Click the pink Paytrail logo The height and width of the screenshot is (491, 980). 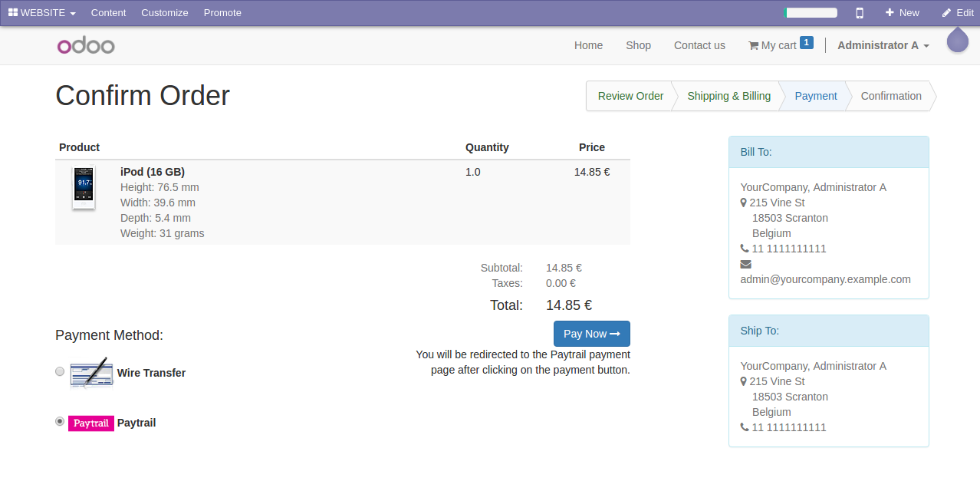pos(91,423)
